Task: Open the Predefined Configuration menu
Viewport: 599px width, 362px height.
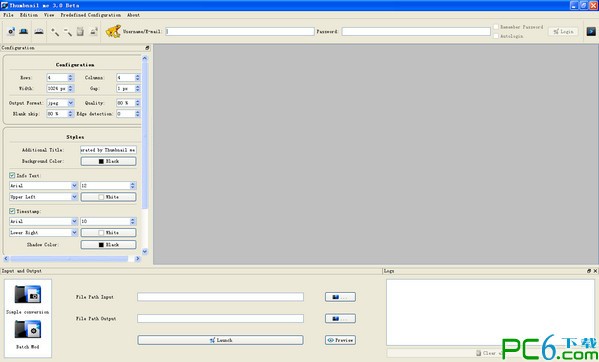Action: tap(91, 15)
